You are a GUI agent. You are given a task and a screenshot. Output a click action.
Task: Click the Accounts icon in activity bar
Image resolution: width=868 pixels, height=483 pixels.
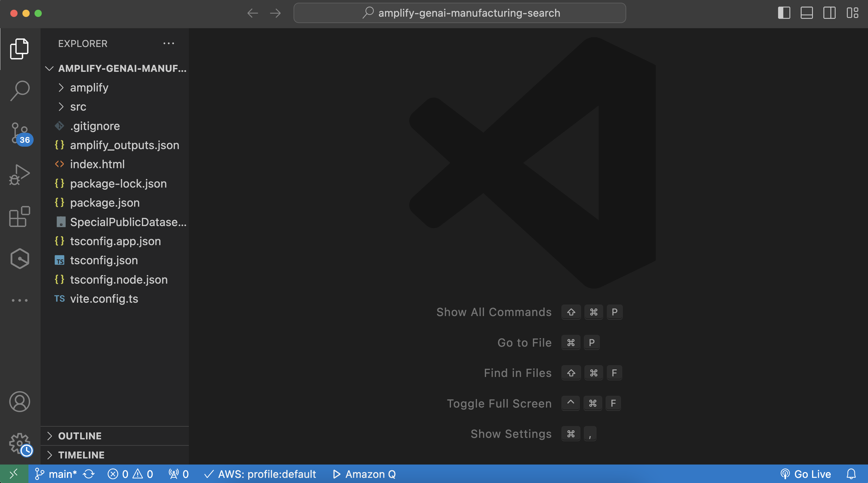[20, 401]
